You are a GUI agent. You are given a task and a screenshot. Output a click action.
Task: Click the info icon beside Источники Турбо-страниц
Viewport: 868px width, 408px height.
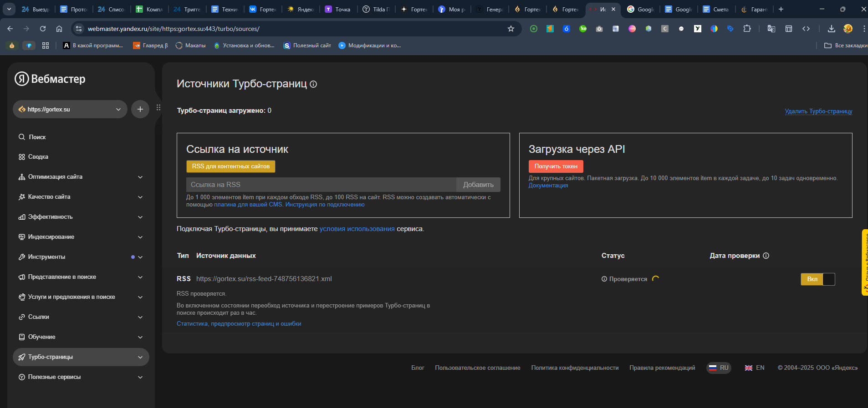click(313, 84)
